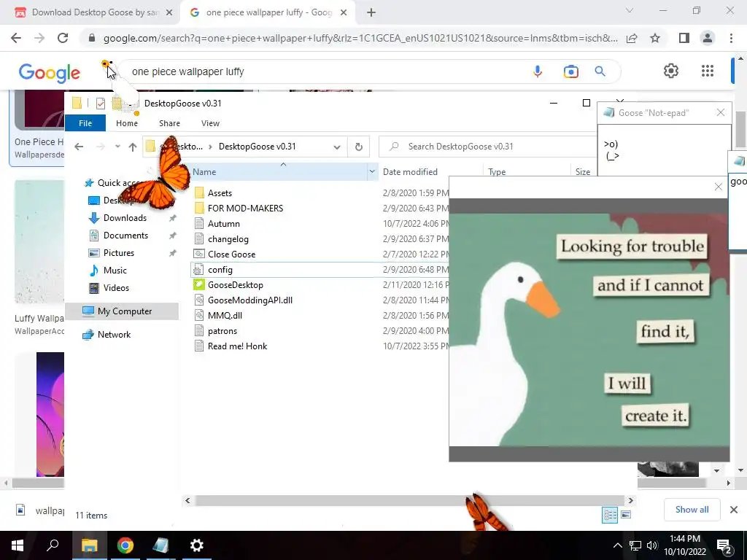Screen dimensions: 747x560
Task: Open the Share ribbon tab
Action: pos(169,123)
